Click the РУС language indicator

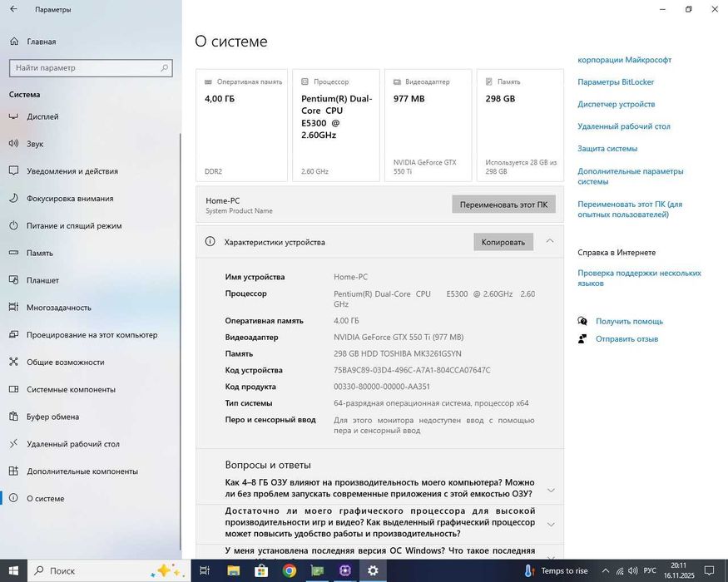coord(650,570)
